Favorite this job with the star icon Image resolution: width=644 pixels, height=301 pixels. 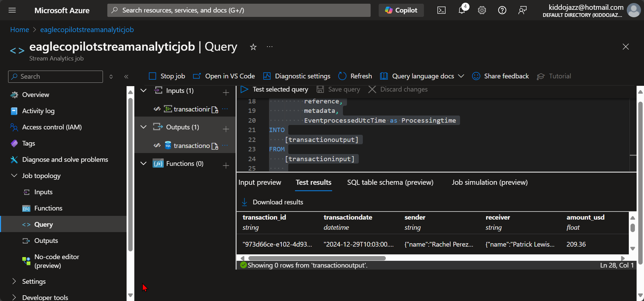253,47
